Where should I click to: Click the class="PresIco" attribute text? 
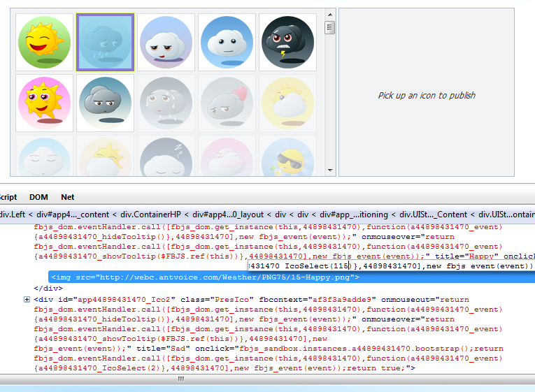click(217, 300)
